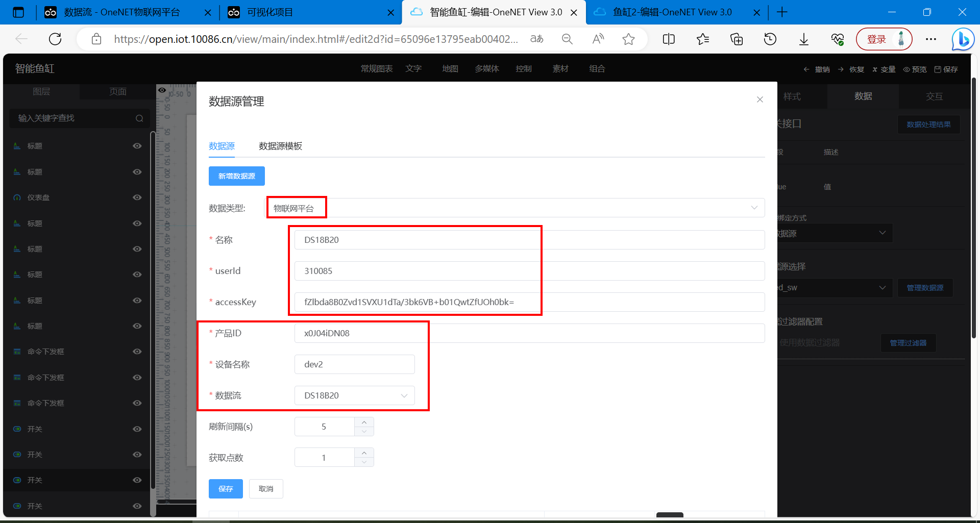The width and height of the screenshot is (980, 523).
Task: Click 撤销 undo in editor toolbar
Action: click(x=817, y=69)
